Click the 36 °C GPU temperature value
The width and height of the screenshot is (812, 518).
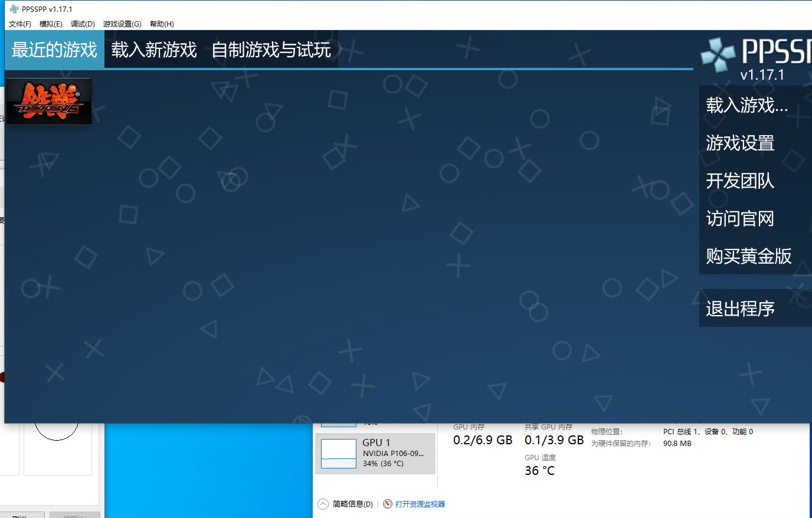[540, 471]
